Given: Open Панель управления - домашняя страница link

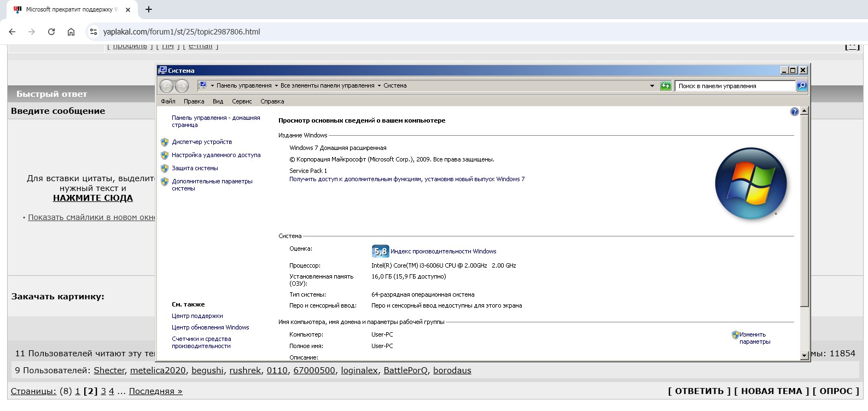Looking at the screenshot, I should coord(216,121).
